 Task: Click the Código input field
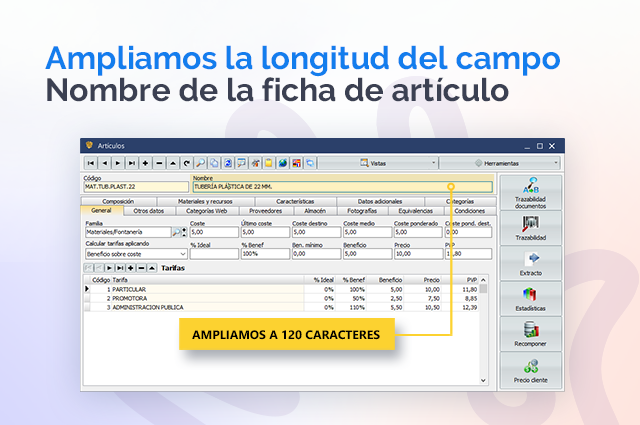135,187
